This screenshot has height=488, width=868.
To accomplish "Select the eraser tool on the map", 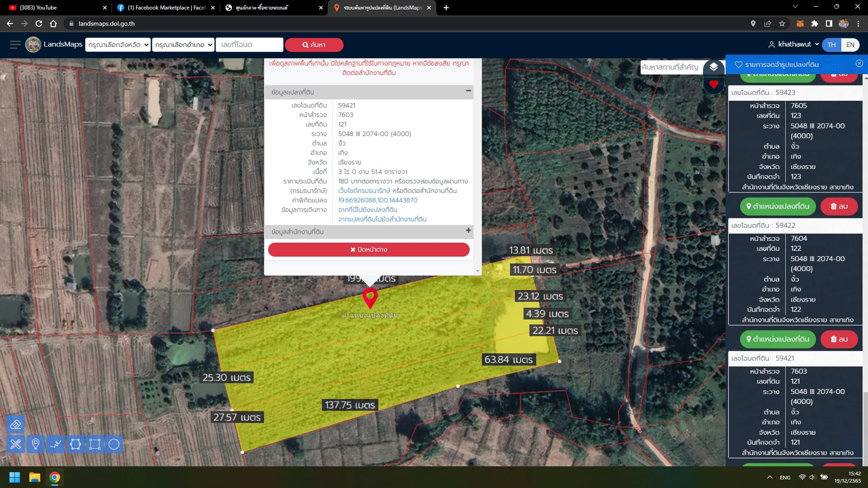I will pos(15,424).
